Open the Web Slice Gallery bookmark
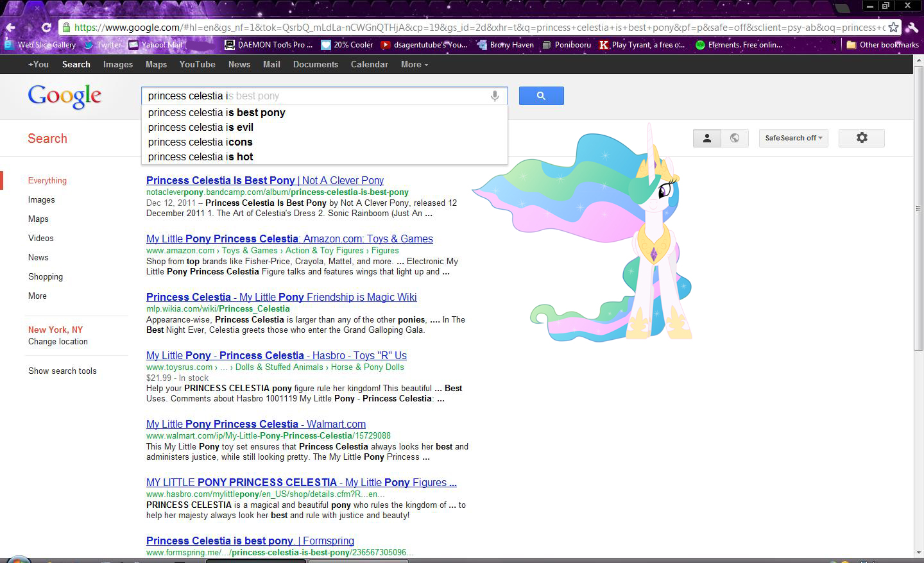The height and width of the screenshot is (563, 924). (40, 45)
